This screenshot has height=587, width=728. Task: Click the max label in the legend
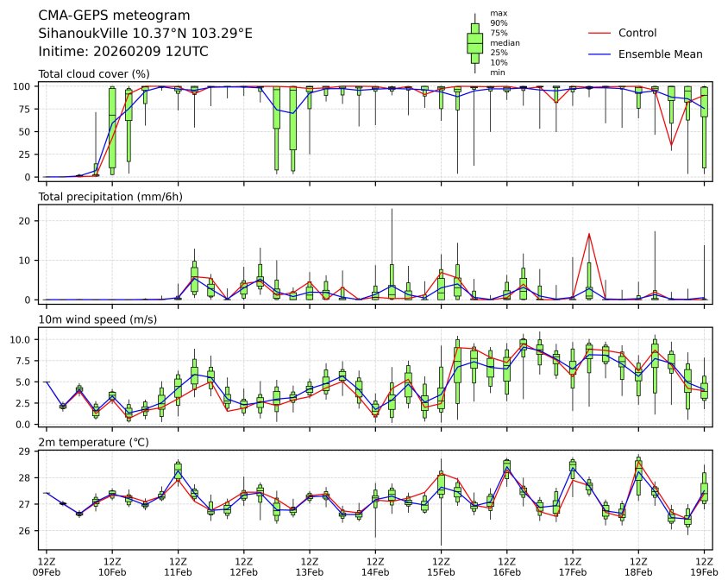498,13
